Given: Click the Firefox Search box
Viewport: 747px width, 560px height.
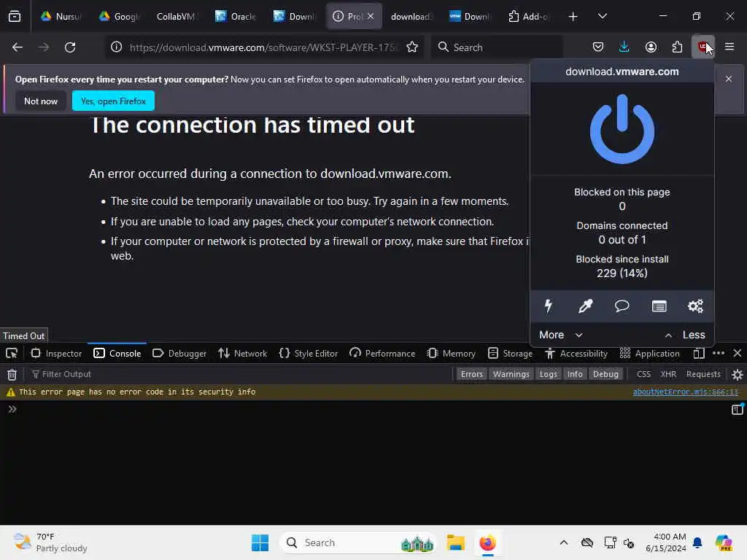Looking at the screenshot, I should click(x=497, y=47).
